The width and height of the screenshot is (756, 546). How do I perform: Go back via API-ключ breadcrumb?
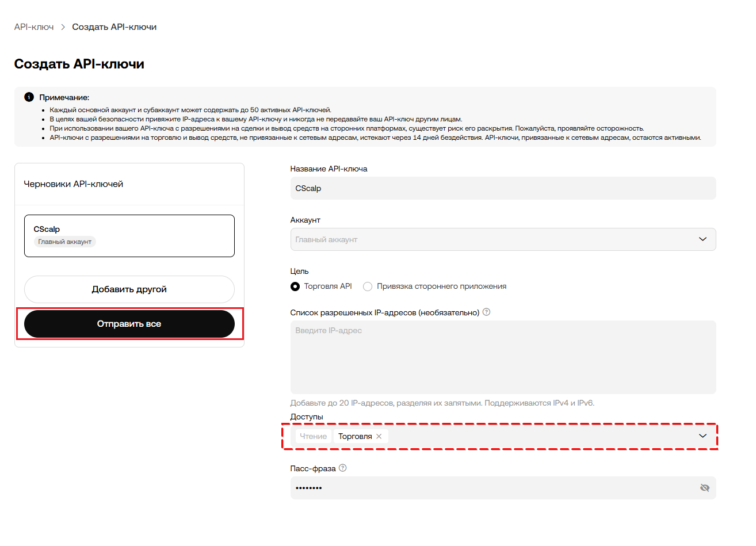pyautogui.click(x=34, y=27)
